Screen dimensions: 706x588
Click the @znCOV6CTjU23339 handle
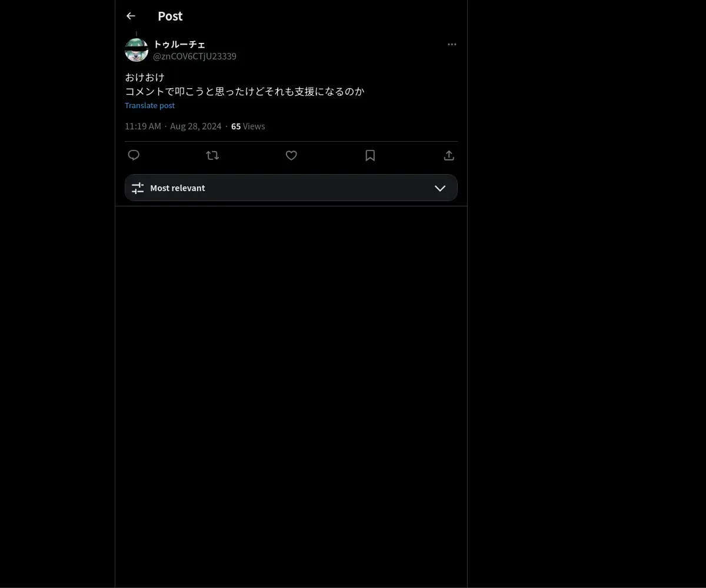pos(195,56)
